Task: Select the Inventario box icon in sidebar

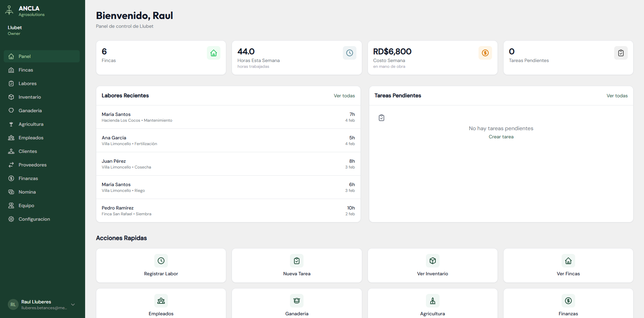Action: (x=11, y=97)
